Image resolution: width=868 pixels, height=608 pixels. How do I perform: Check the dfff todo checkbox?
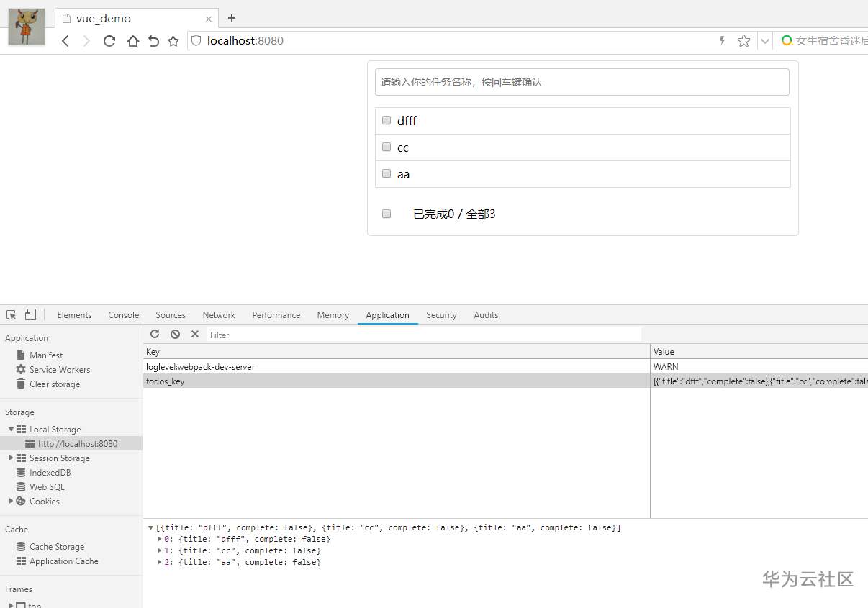click(386, 121)
